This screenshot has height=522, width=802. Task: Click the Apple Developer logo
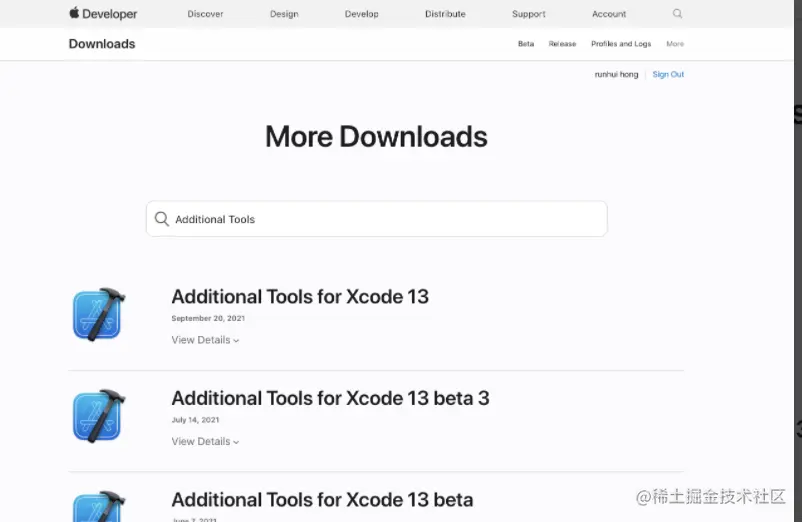tap(103, 14)
